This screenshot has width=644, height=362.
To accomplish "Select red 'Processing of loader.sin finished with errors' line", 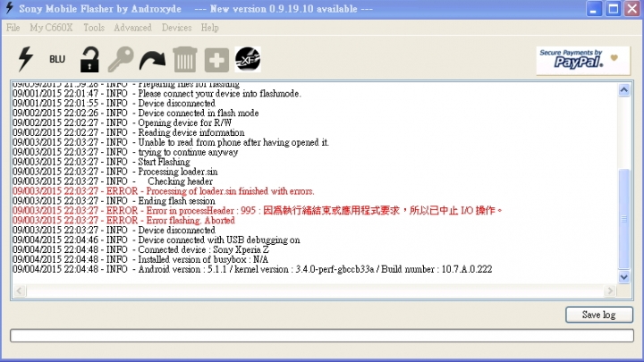I will coord(164,191).
